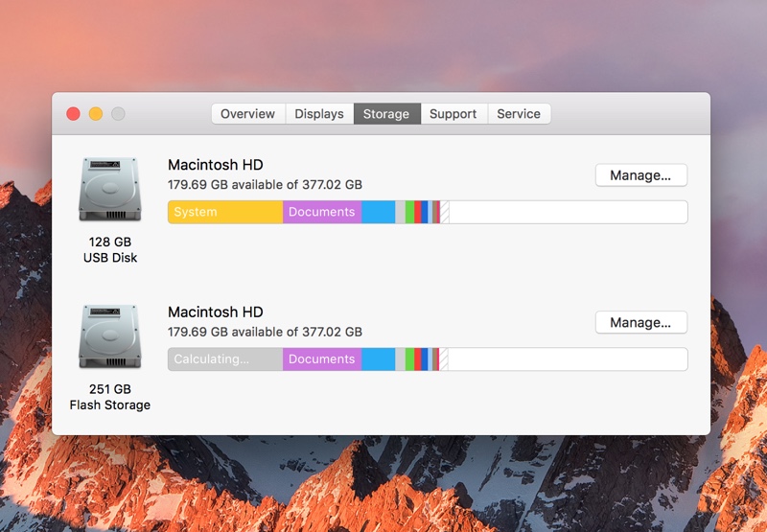Click available space text for the Flash Storage
Image resolution: width=767 pixels, height=532 pixels.
point(266,332)
